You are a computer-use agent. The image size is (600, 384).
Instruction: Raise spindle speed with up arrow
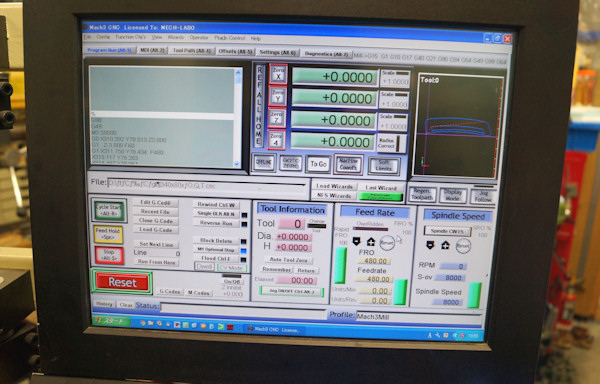(x=445, y=245)
